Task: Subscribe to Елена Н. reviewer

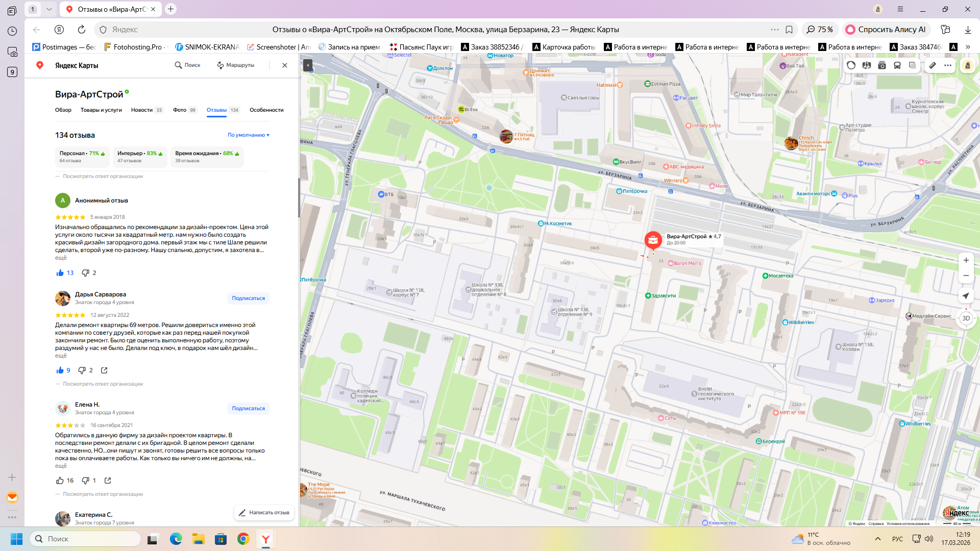Action: 248,409
